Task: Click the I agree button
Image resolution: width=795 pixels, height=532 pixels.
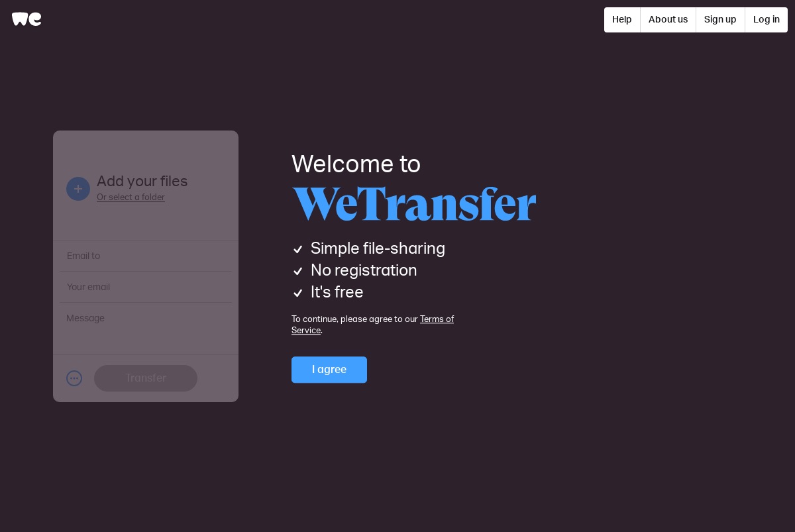Action: [329, 370]
